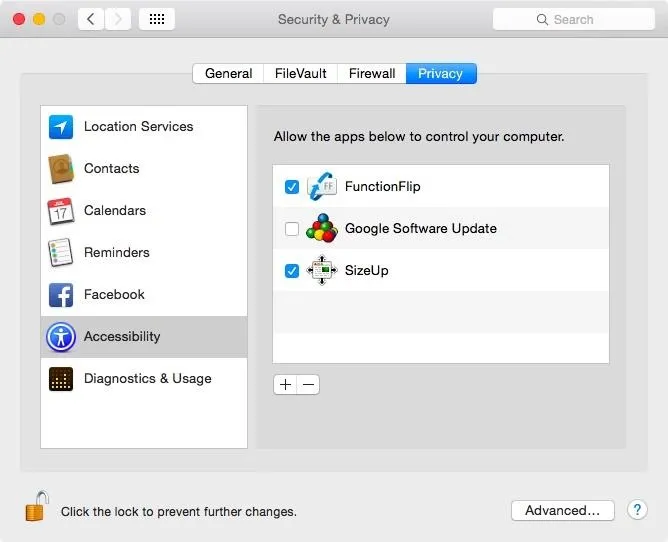Click the Facebook logo icon
The image size is (668, 542).
point(61,295)
